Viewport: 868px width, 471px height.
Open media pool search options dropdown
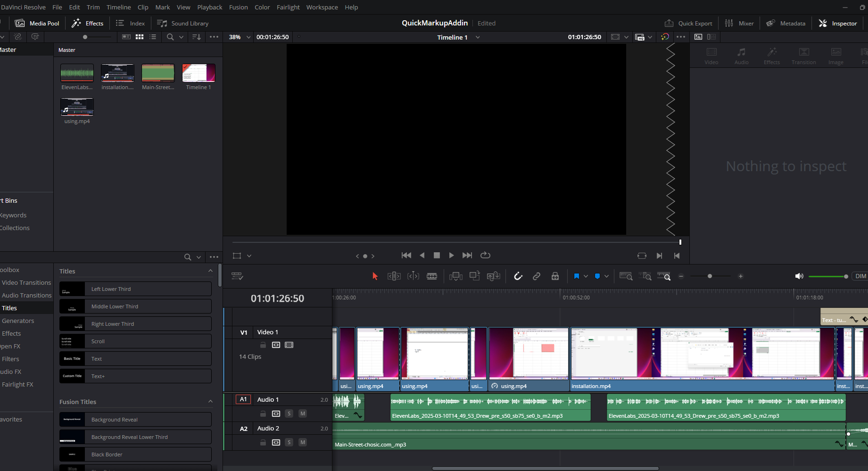(181, 37)
